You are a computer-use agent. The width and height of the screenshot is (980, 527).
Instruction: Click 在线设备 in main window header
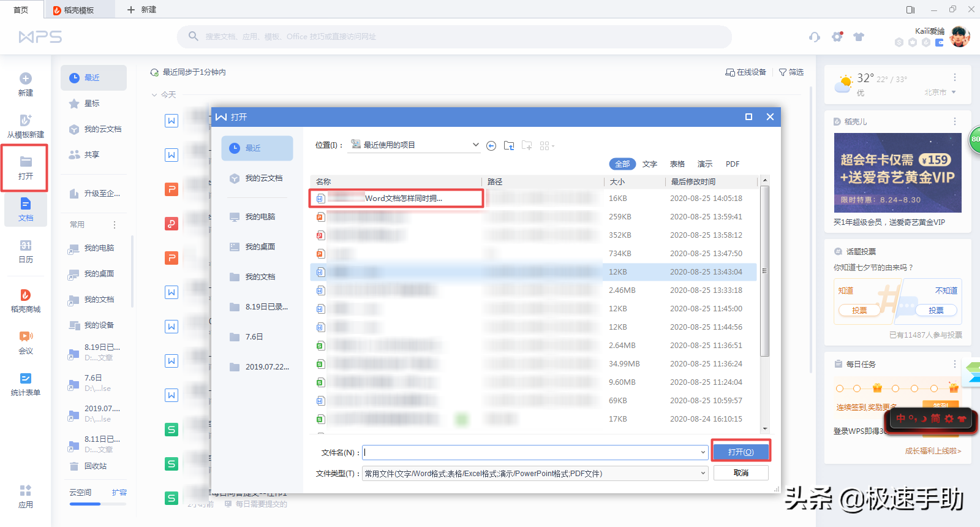click(746, 72)
